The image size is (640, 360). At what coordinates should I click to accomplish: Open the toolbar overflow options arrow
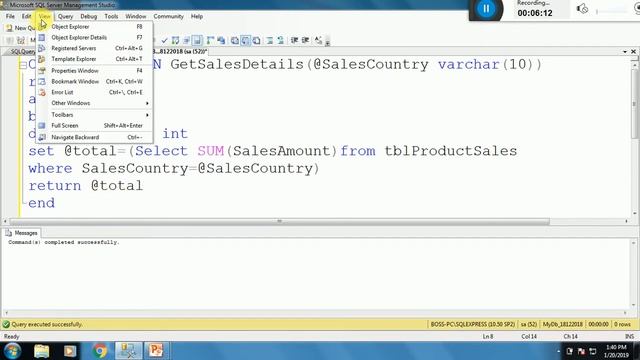click(x=327, y=42)
